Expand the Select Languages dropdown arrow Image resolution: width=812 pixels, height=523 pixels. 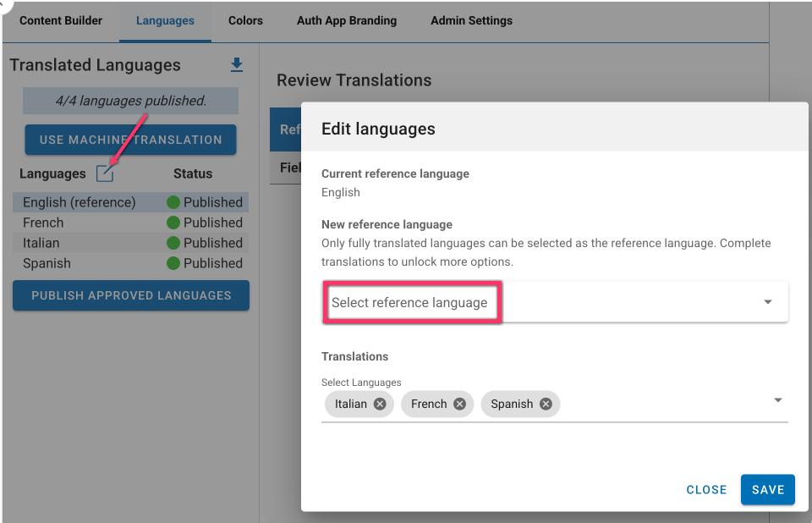tap(777, 400)
